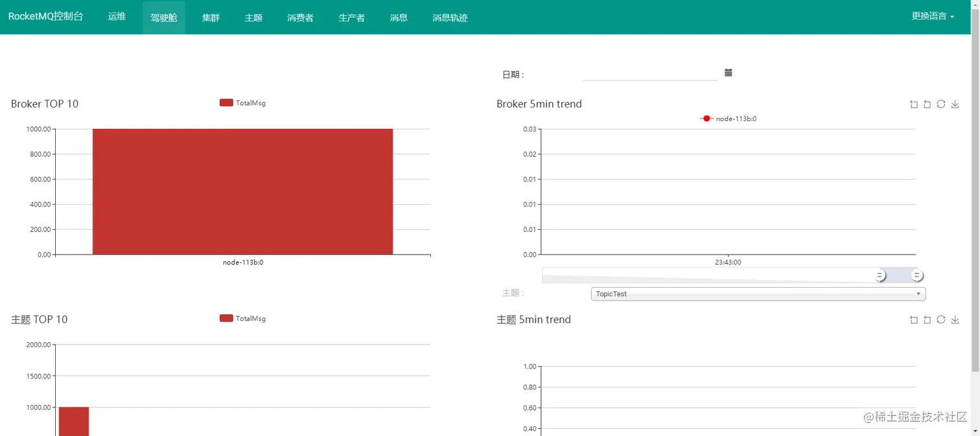Click the RocketMQ控制台 brand link
980x436 pixels.
pos(46,17)
